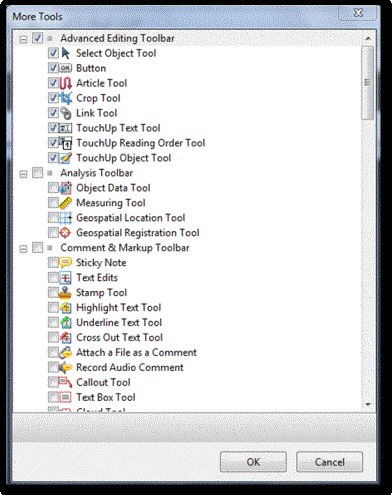Click the vertical scrollbar thumb

click(368, 83)
